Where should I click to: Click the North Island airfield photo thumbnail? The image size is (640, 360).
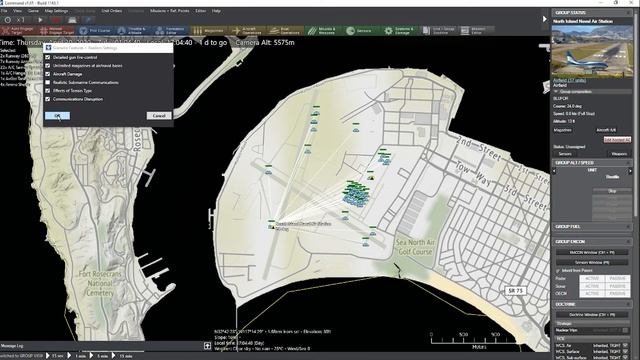tap(592, 51)
